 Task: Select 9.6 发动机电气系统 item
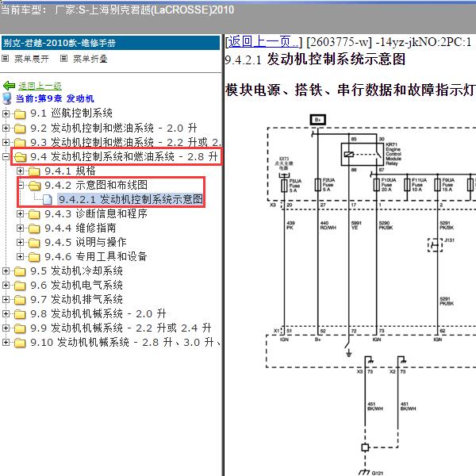(x=76, y=285)
